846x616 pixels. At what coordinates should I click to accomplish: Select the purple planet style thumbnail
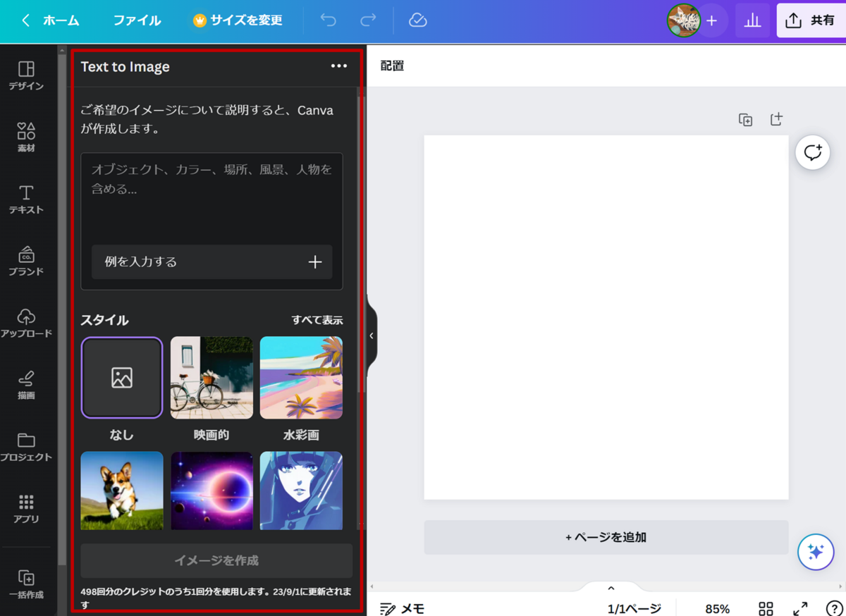tap(211, 491)
